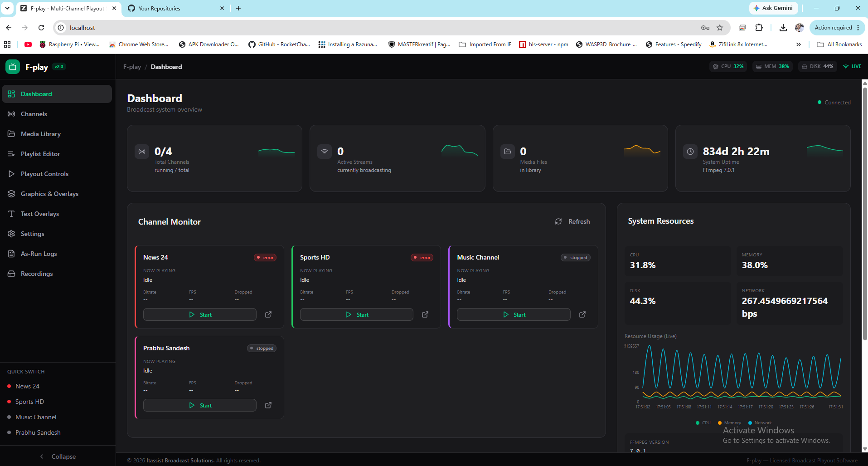Go back with the browser back arrow
This screenshot has width=868, height=466.
[x=9, y=28]
